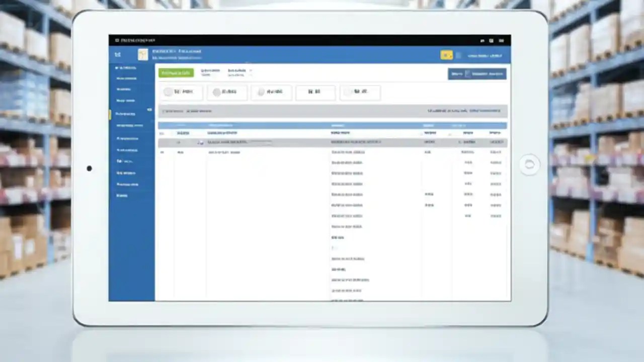Image resolution: width=644 pixels, height=362 pixels.
Task: Open the sort dropdown in the grey toolbar strip
Action: (486, 111)
